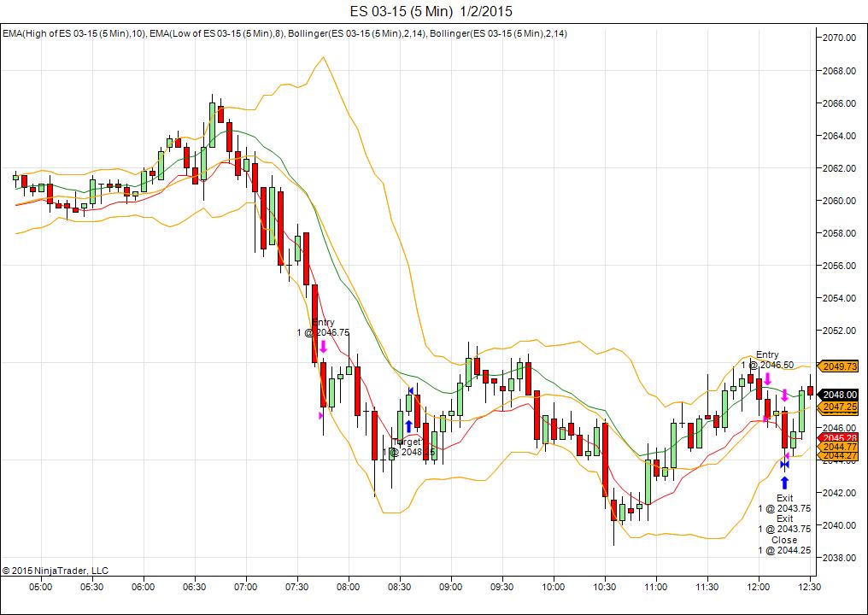Click the 11:30 time axis label
Image resolution: width=868 pixels, height=615 pixels.
(x=707, y=587)
